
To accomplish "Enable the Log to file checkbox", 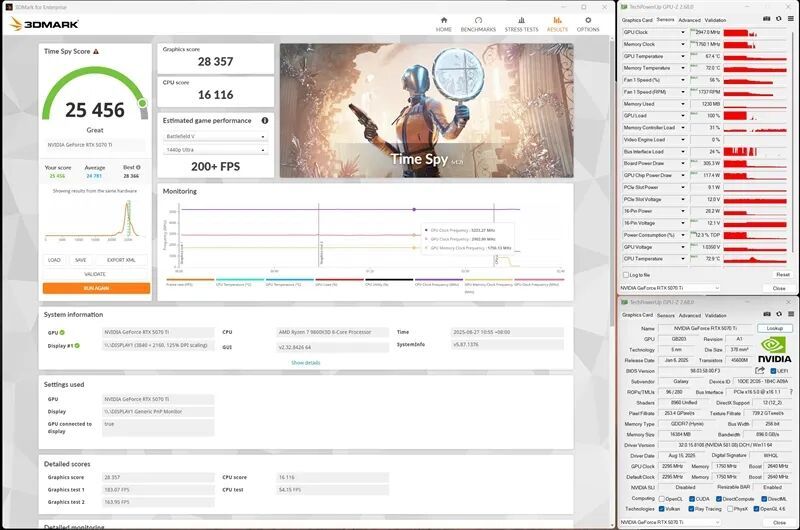I will [x=626, y=275].
